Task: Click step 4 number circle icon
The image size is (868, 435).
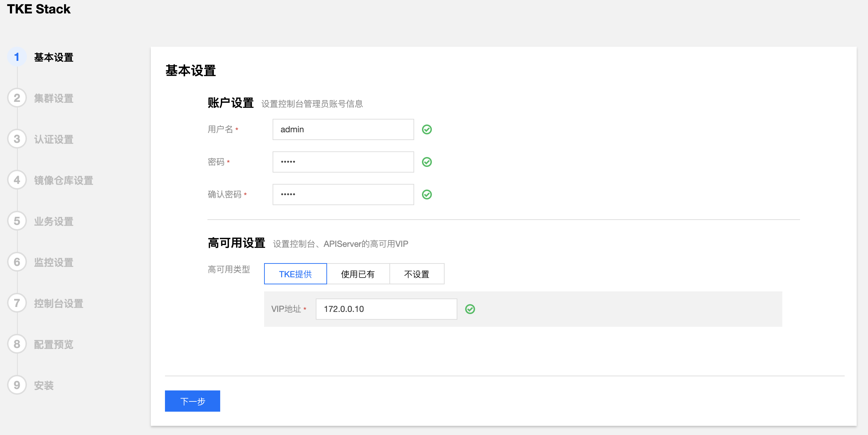Action: point(17,180)
